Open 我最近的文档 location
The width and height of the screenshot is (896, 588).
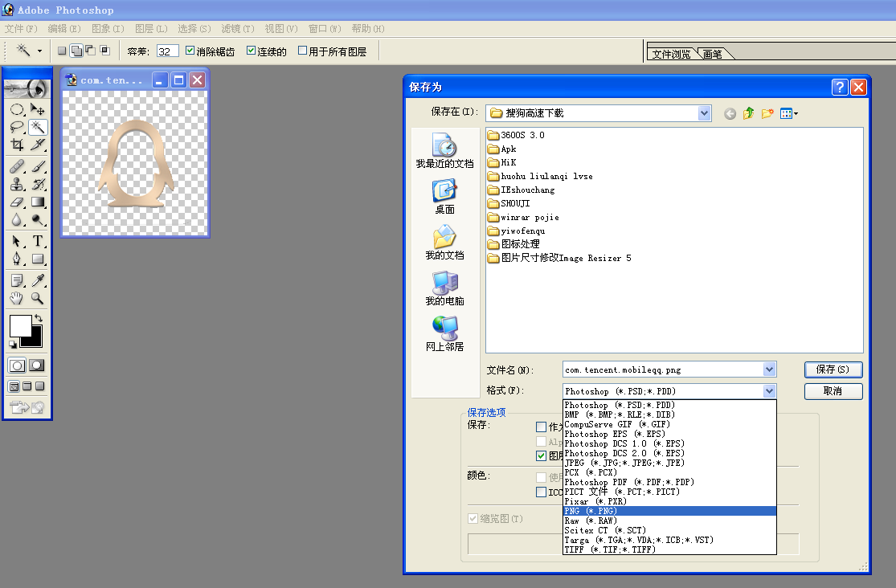444,151
